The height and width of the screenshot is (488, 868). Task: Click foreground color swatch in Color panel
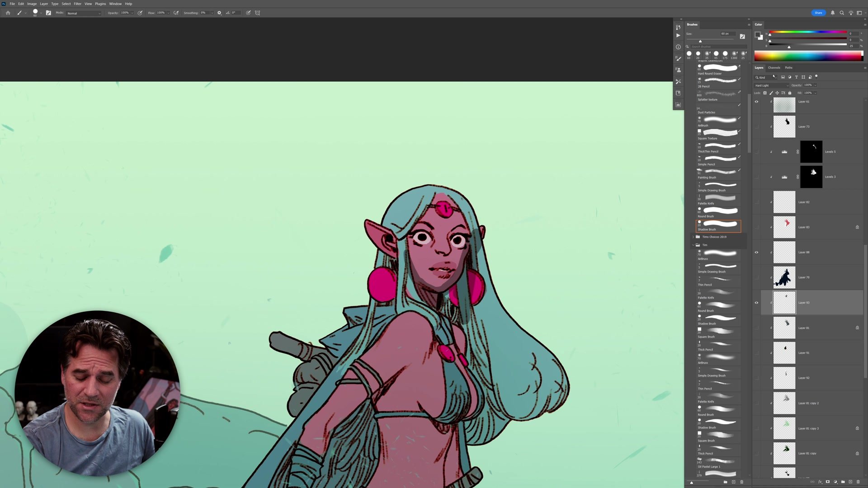coord(757,35)
